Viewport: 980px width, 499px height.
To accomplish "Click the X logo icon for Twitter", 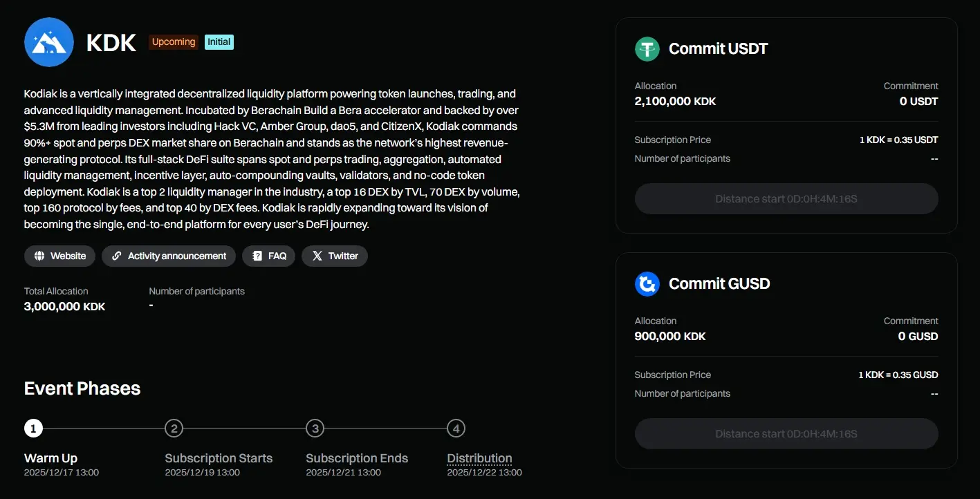I will (317, 256).
